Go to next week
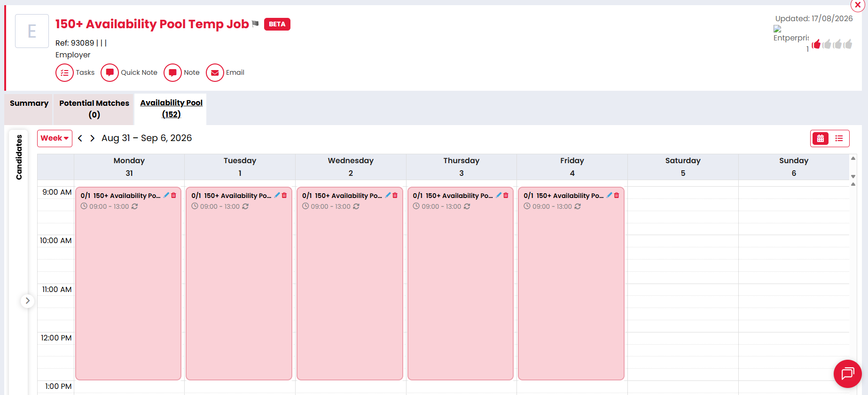The width and height of the screenshot is (868, 395). (x=93, y=138)
